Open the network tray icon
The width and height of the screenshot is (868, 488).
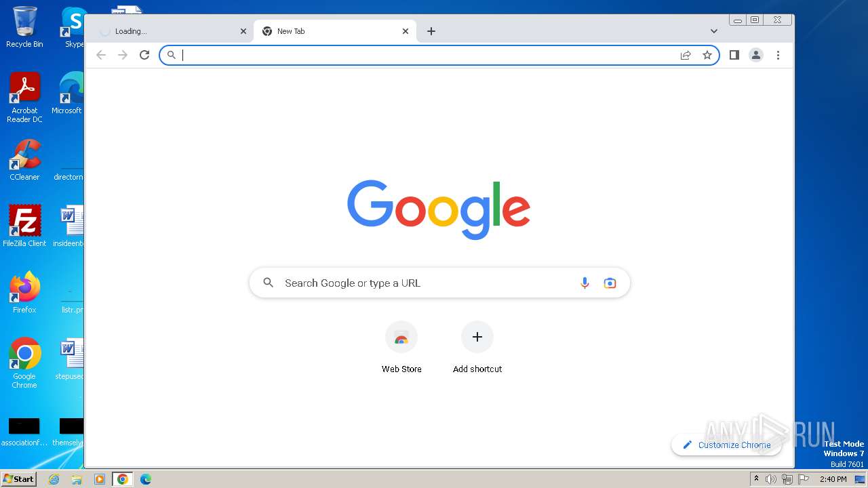pyautogui.click(x=787, y=479)
